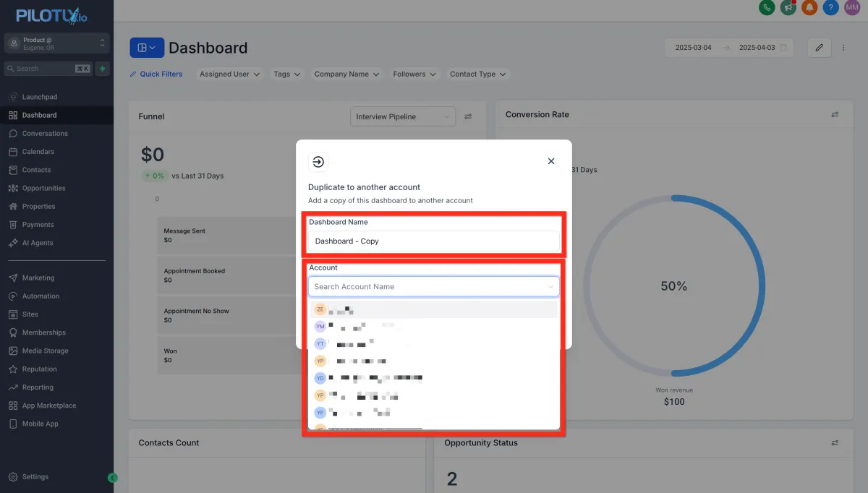This screenshot has height=493, width=868.
Task: Click the Sites sidebar icon
Action: [14, 314]
